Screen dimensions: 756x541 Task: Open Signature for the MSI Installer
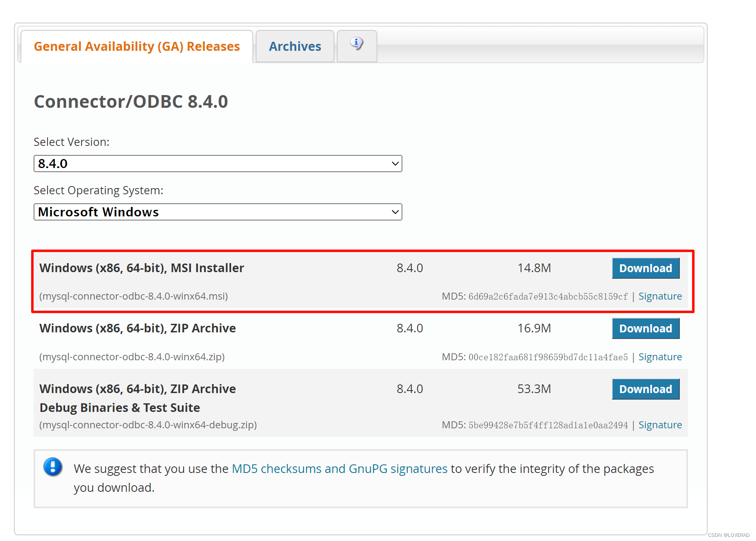[x=660, y=296]
